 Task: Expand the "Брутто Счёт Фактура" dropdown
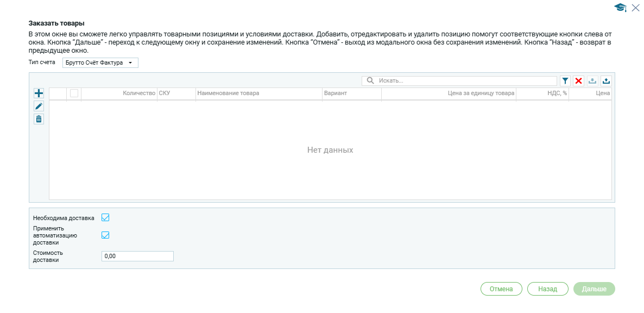point(100,63)
